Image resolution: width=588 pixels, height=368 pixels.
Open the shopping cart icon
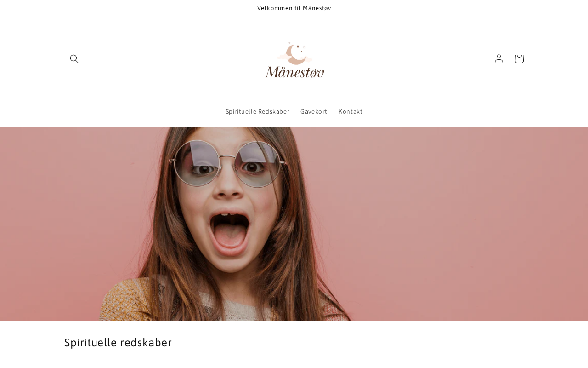[519, 59]
